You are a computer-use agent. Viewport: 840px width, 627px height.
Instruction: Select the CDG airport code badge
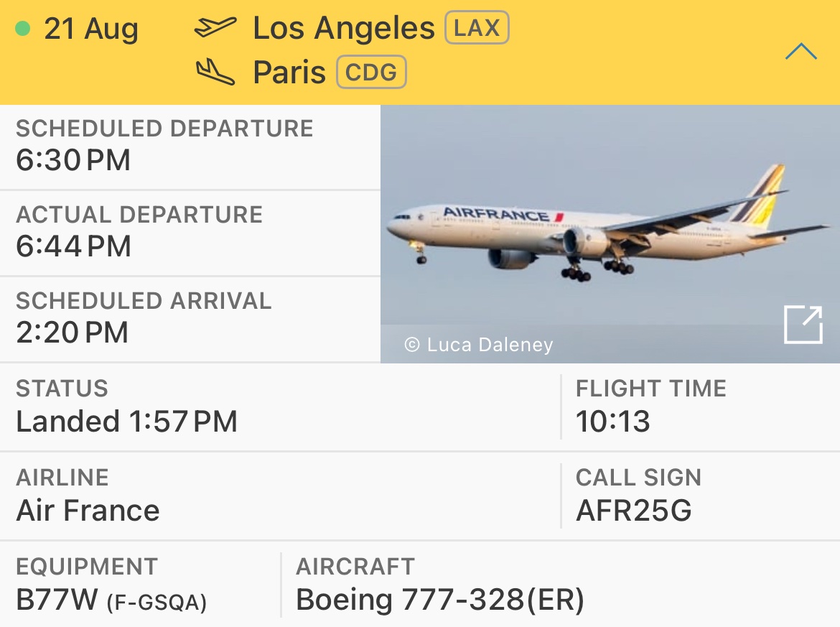(x=371, y=72)
